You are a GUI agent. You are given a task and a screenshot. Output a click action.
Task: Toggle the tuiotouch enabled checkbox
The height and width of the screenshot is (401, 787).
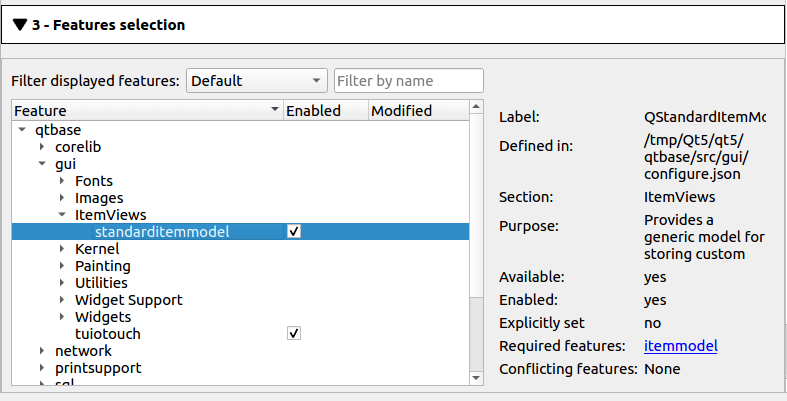tap(294, 334)
